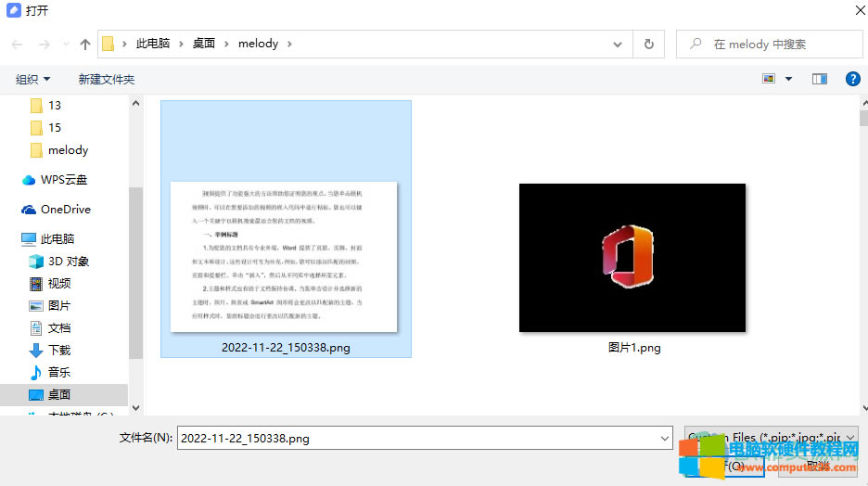Open the Help question mark icon
The image size is (868, 486).
(852, 79)
